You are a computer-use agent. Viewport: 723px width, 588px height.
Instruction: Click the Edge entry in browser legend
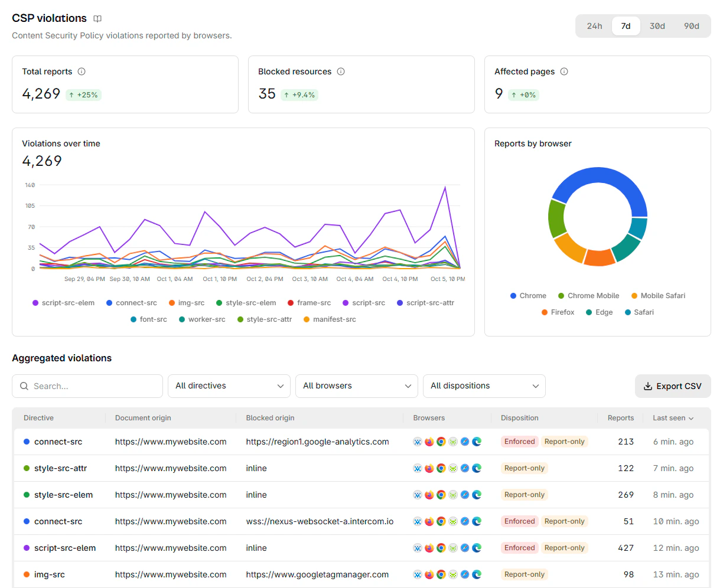[599, 312]
